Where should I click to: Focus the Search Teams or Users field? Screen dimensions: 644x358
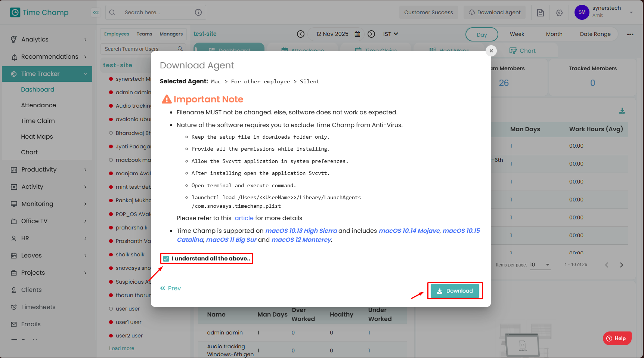(143, 49)
